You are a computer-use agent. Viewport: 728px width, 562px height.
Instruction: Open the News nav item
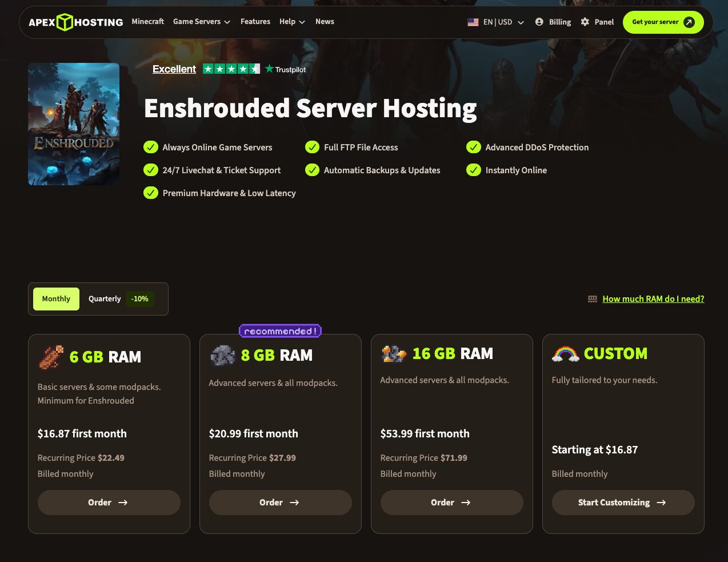click(x=325, y=22)
